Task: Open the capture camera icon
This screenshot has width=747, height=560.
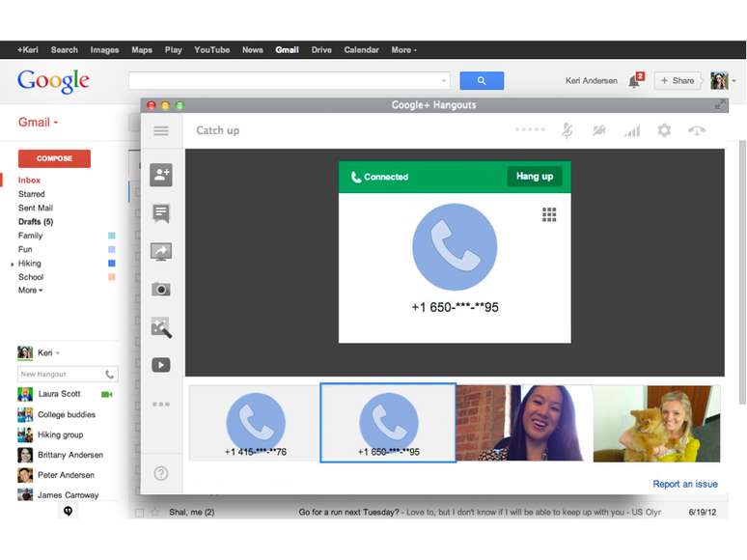Action: (161, 289)
